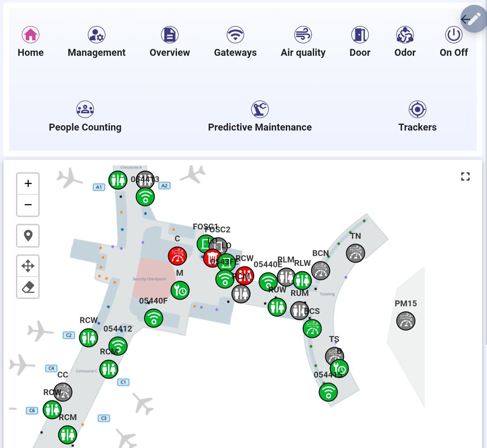Select green gateway marker below gate A2
Image resolution: width=487 pixels, height=448 pixels.
[145, 197]
